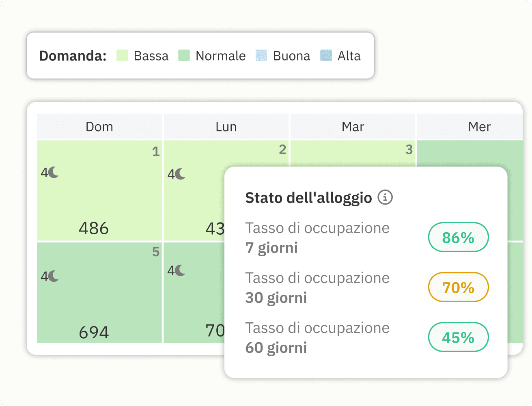Select the 86% occupancy badge
This screenshot has width=532, height=406.
tap(458, 237)
